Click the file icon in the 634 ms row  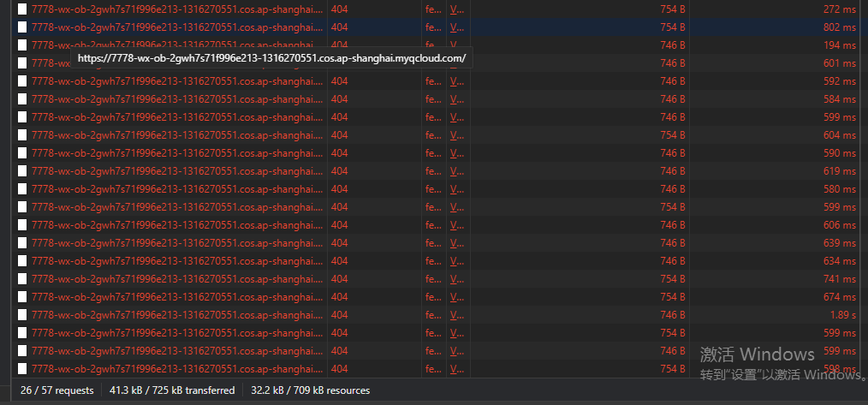(22, 261)
